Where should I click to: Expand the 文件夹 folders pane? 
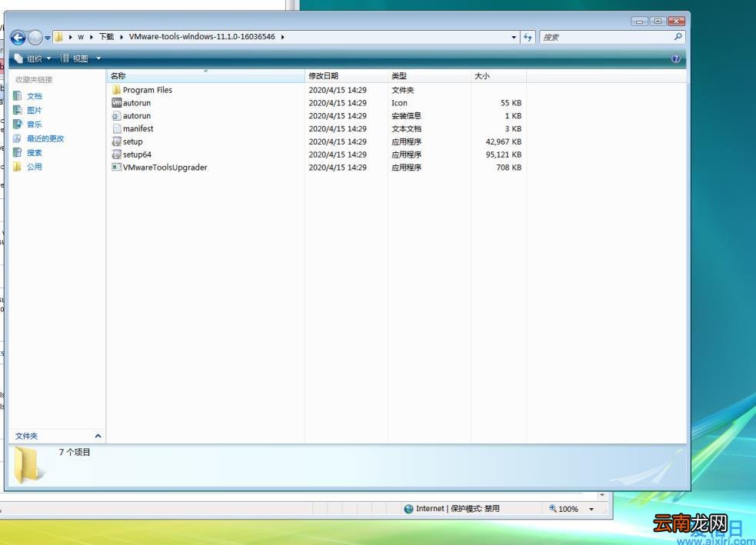pos(98,436)
